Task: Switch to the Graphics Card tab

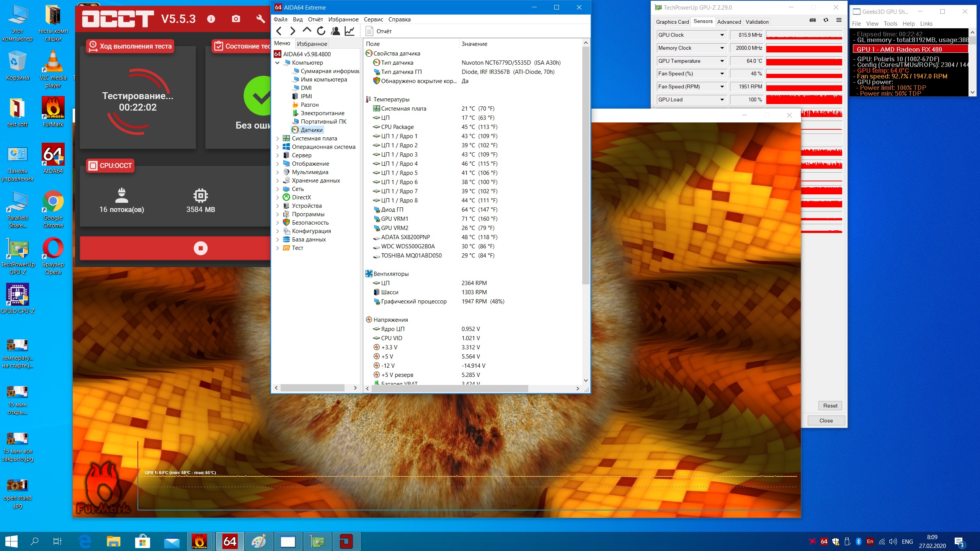Action: [x=672, y=22]
